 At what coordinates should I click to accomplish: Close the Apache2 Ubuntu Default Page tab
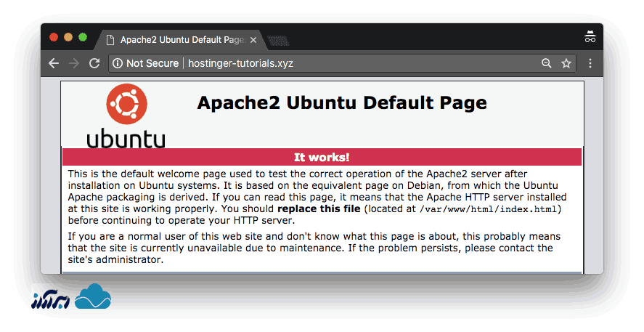253,40
